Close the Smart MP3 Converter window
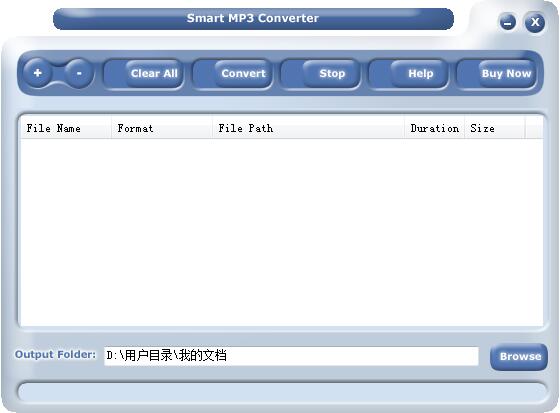Screen dimensions: 560x413 point(535,22)
